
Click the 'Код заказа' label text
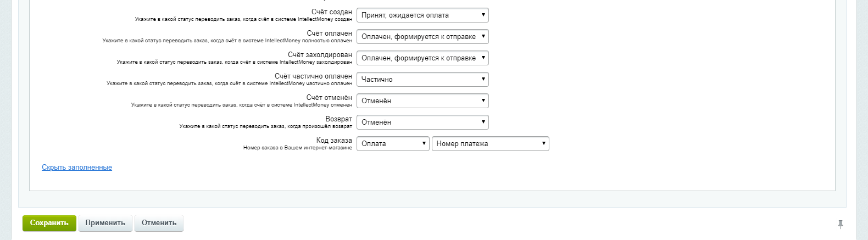click(x=334, y=140)
